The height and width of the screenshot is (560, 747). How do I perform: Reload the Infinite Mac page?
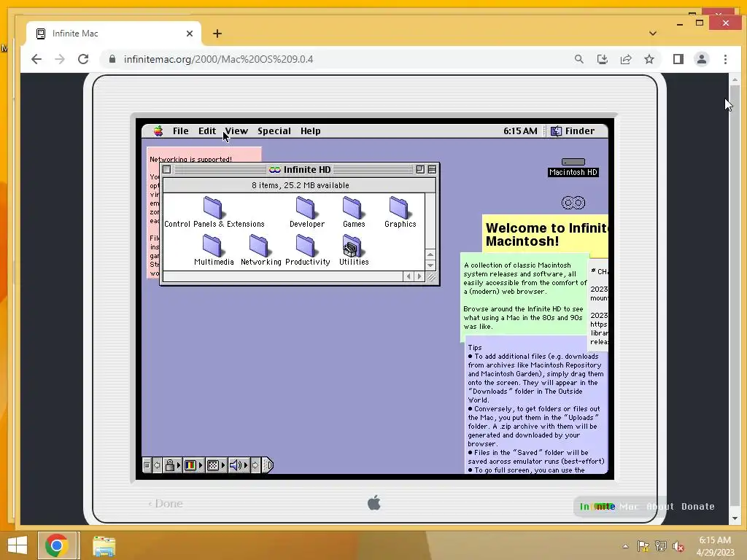tap(83, 59)
